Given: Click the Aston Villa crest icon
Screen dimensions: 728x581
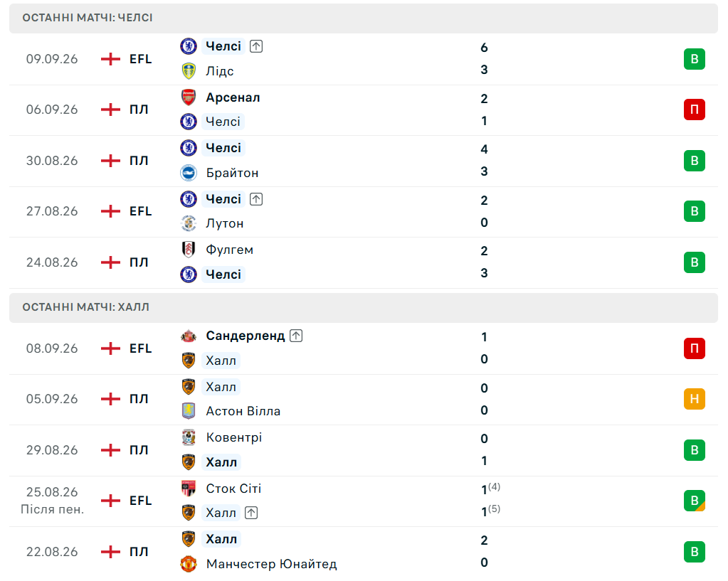Looking at the screenshot, I should point(189,411).
